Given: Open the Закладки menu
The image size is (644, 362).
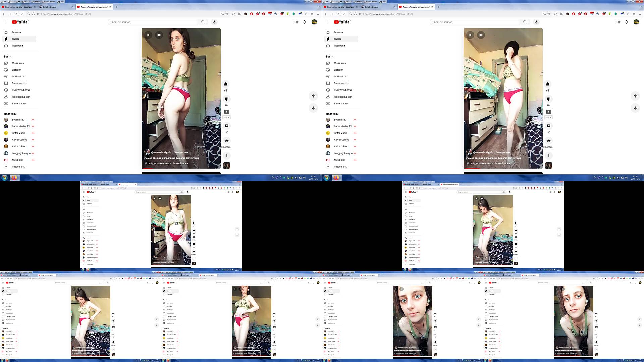Looking at the screenshot, I should [36, 2].
